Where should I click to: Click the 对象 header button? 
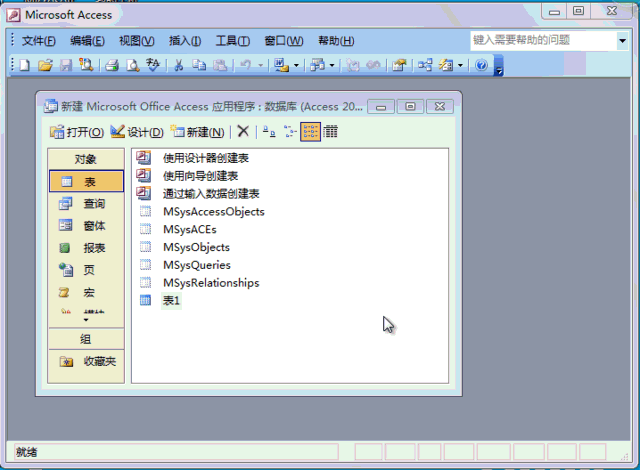click(x=86, y=159)
